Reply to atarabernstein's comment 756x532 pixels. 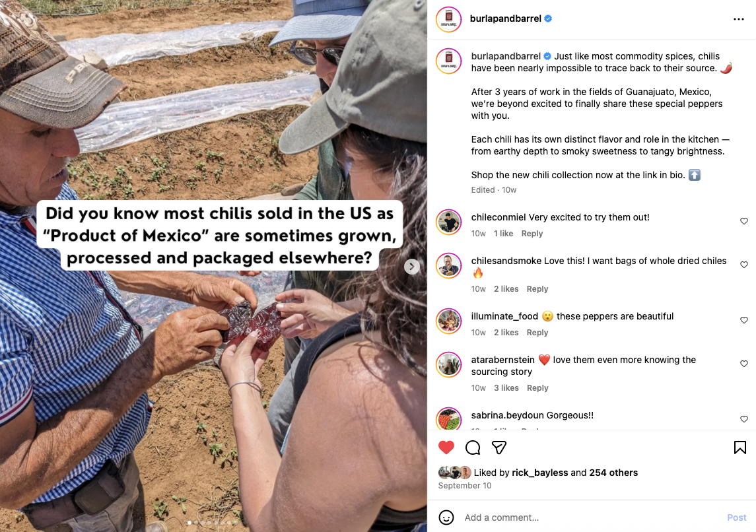pos(537,388)
